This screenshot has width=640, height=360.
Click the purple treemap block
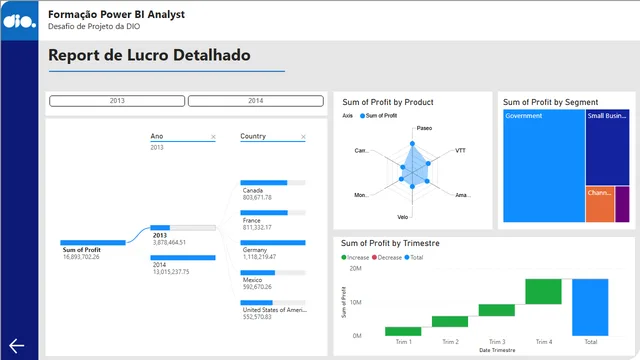coord(622,204)
